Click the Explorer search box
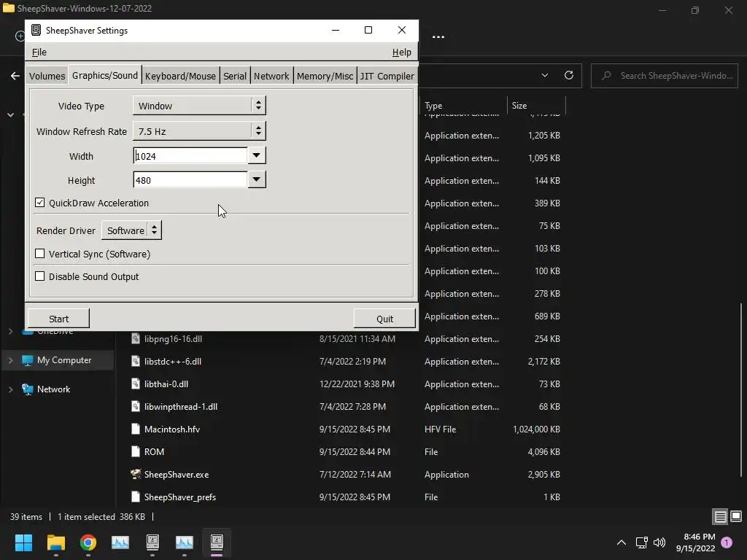Image resolution: width=747 pixels, height=560 pixels. 665,76
